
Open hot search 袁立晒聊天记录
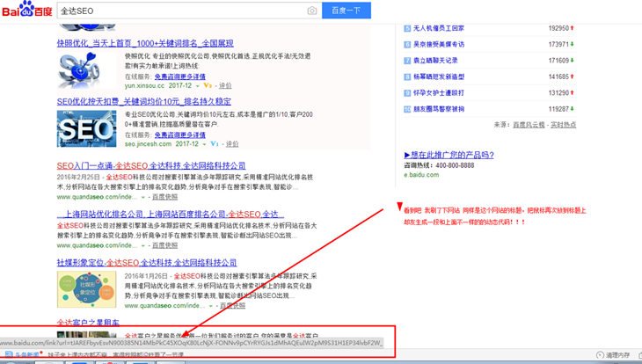click(435, 61)
